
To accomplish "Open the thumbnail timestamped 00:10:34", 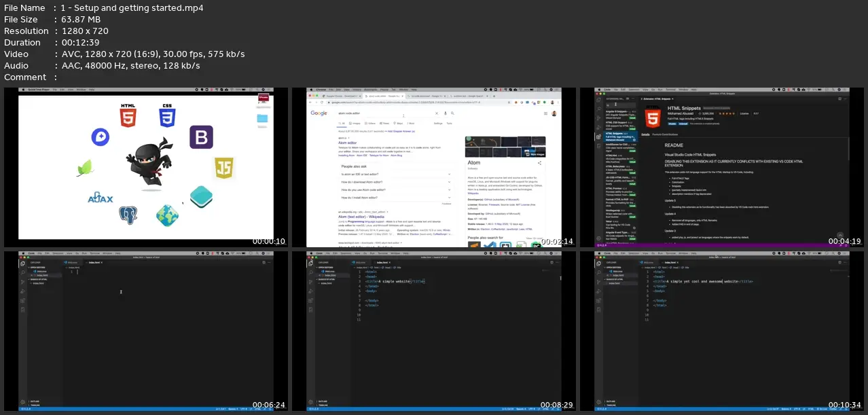I will coord(721,331).
